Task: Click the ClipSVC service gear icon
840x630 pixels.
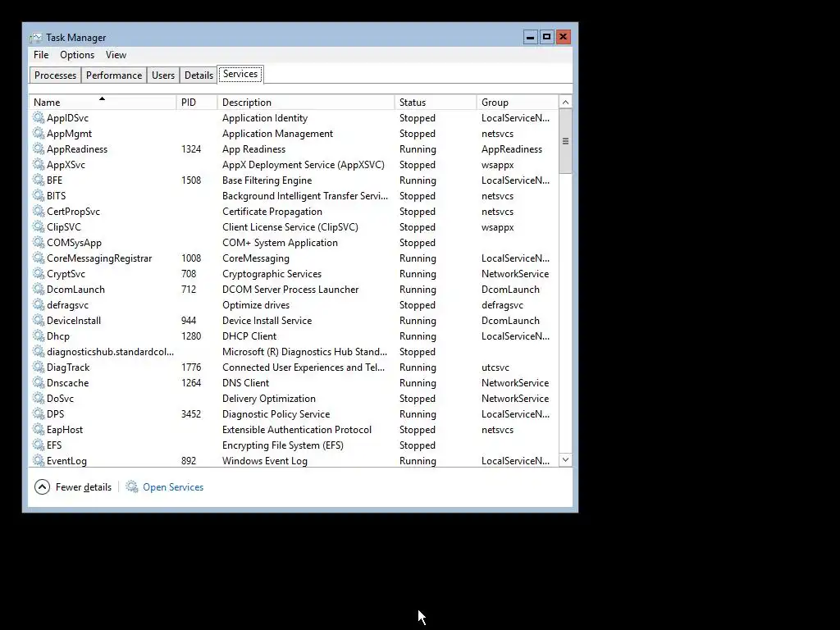Action: pos(39,226)
